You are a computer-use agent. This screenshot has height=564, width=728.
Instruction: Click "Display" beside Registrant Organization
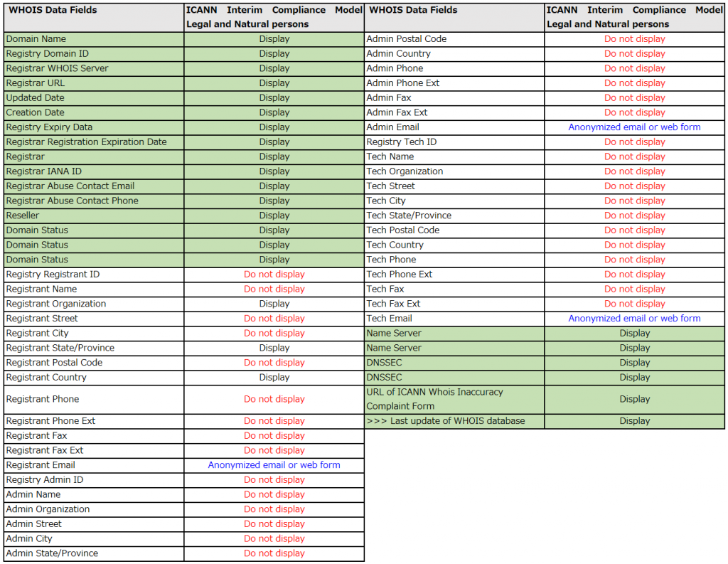point(274,304)
